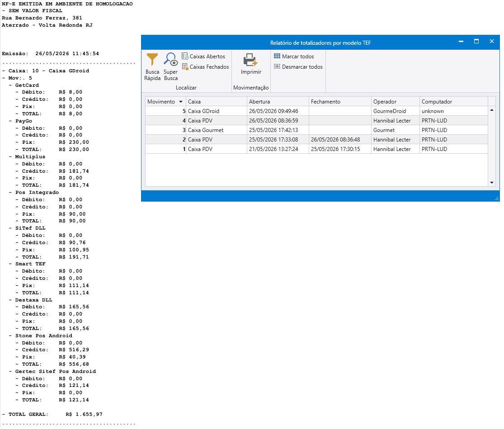This screenshot has width=504, height=429.
Task: Sort by Fechamento column header
Action: [340, 102]
